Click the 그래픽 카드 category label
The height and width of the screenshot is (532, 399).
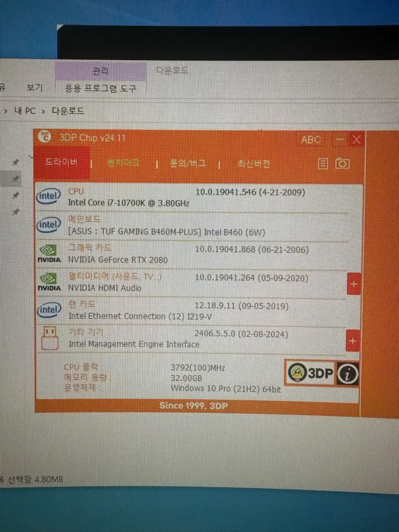(x=90, y=248)
